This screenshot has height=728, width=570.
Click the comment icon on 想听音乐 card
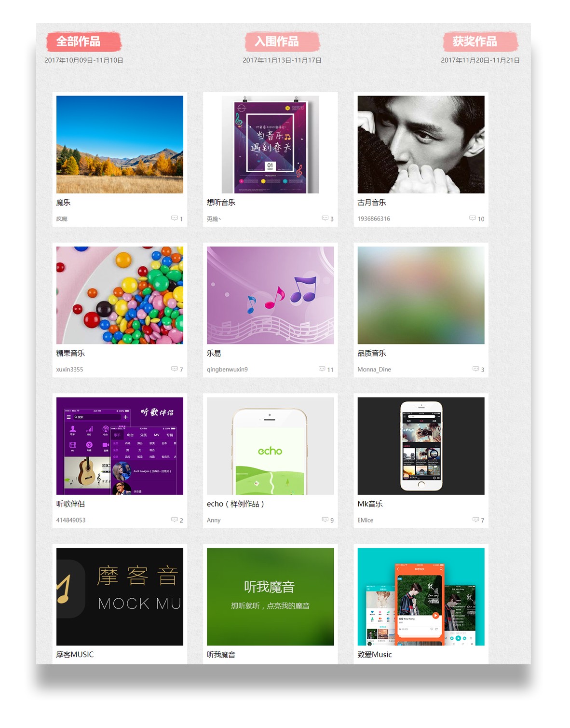coord(325,218)
